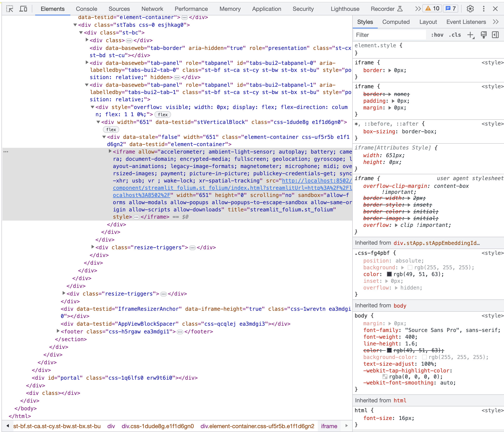The image size is (504, 432).
Task: Open DevTools settings gear
Action: [470, 8]
